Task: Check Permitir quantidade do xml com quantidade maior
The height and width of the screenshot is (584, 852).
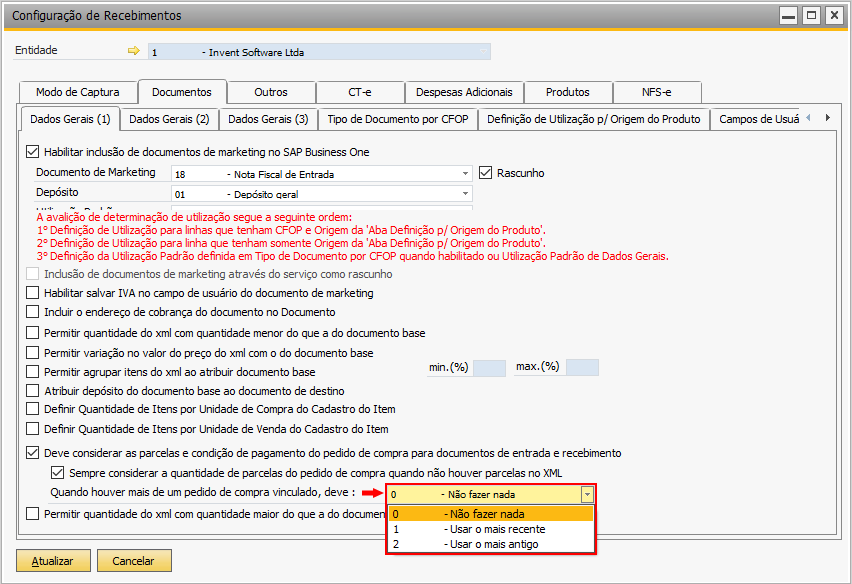Action: pos(33,513)
